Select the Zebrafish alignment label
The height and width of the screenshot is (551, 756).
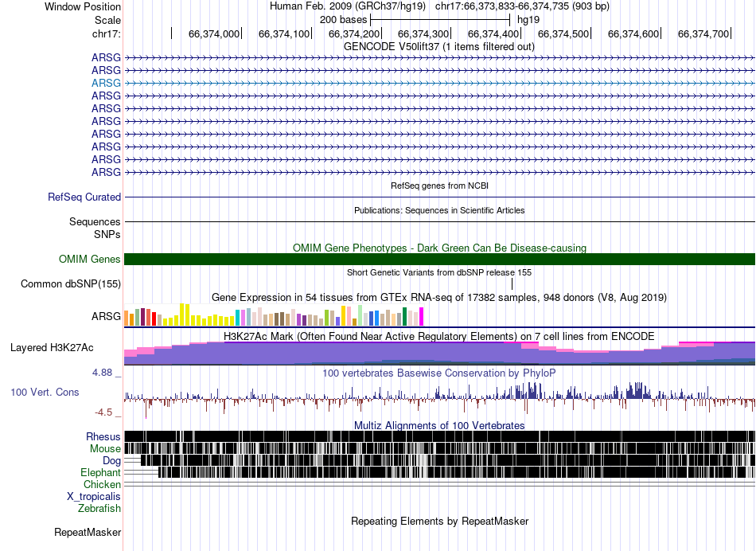pyautogui.click(x=99, y=508)
